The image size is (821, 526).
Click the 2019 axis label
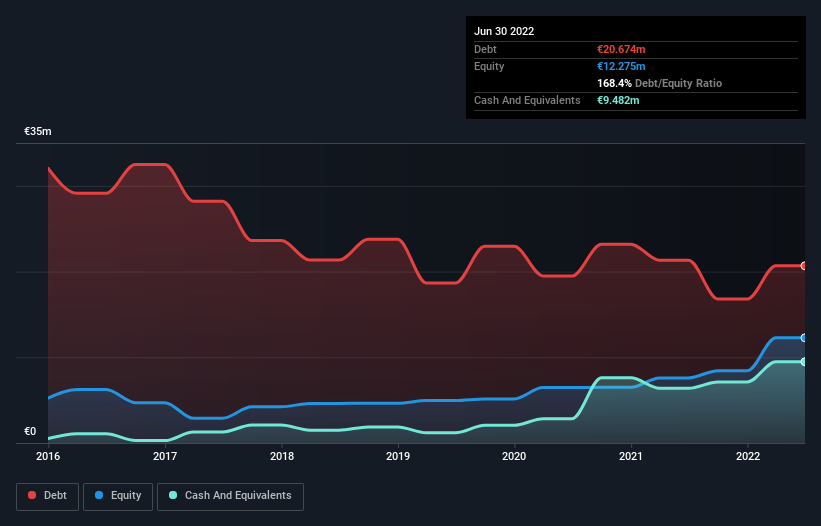click(x=398, y=456)
